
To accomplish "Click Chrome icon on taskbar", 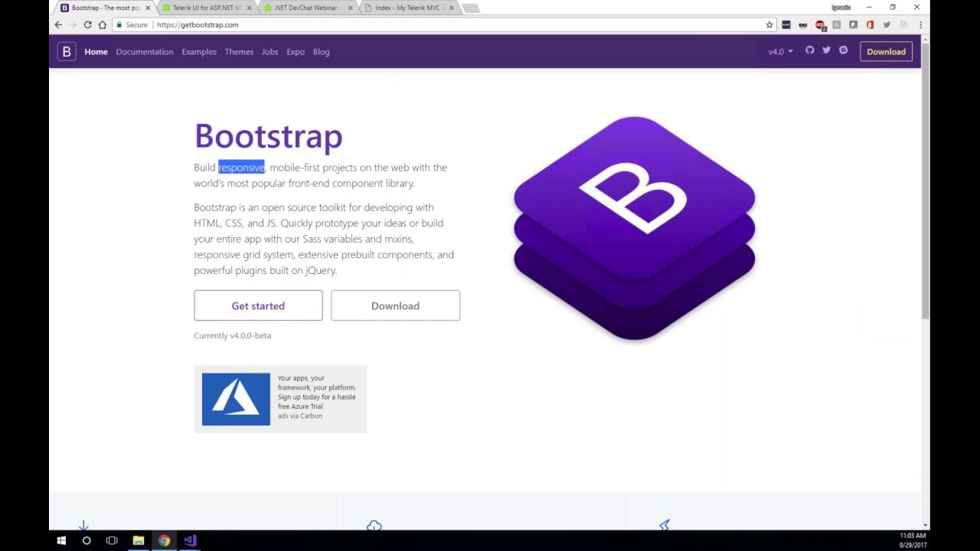I will [164, 540].
